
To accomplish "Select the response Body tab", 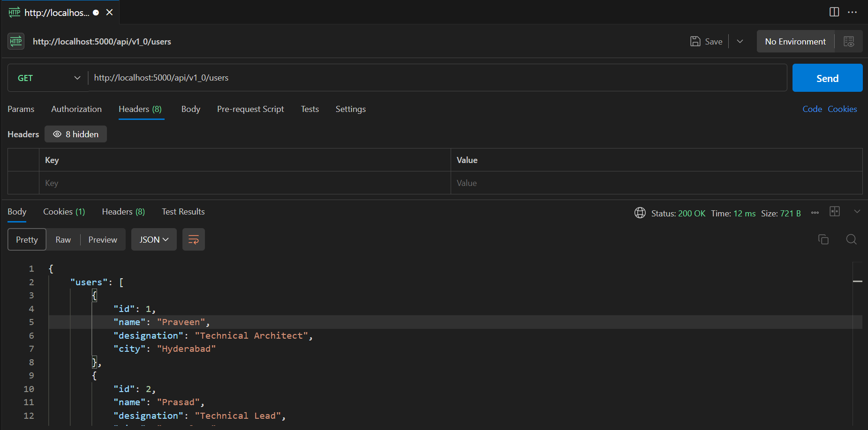I will 17,212.
